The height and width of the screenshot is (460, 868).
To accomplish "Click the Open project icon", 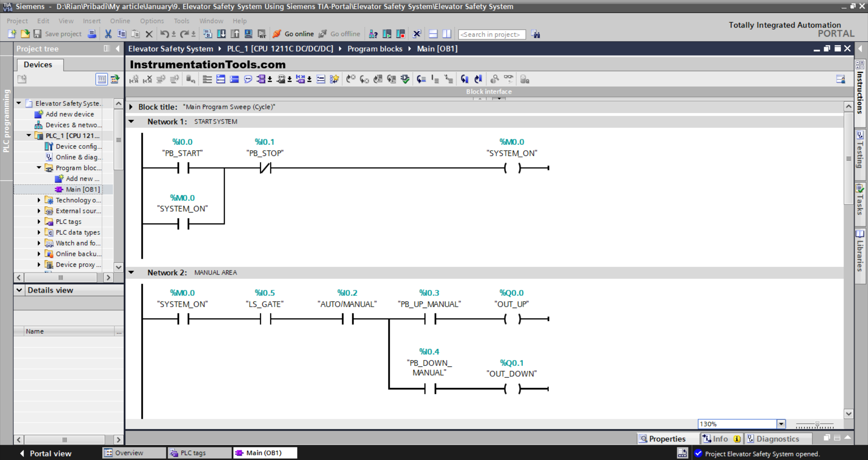I will click(25, 34).
